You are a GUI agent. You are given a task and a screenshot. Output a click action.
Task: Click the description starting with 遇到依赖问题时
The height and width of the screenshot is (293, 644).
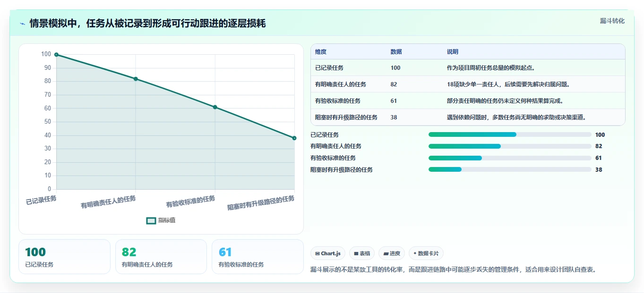click(x=517, y=117)
